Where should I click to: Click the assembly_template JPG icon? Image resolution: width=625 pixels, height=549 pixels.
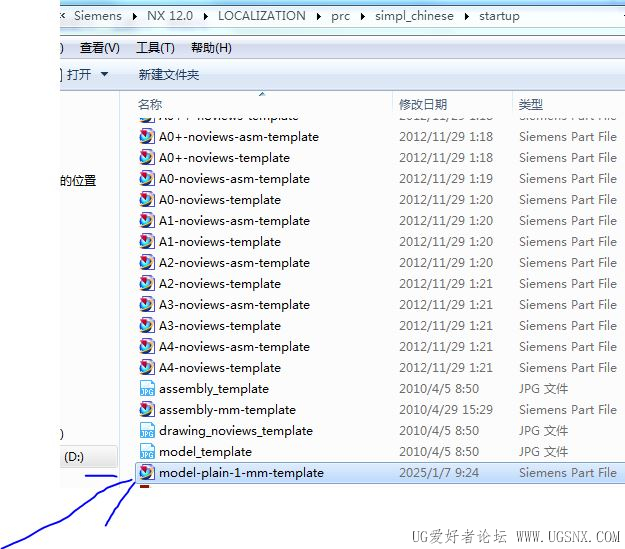pyautogui.click(x=147, y=389)
